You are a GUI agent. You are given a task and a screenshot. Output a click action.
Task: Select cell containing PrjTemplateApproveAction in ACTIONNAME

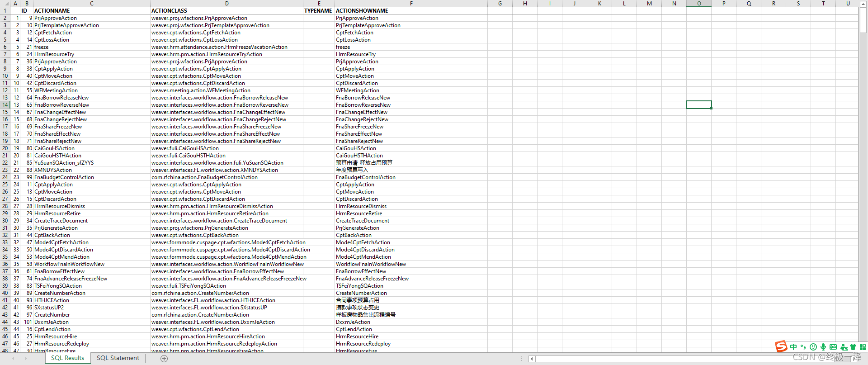[x=92, y=25]
